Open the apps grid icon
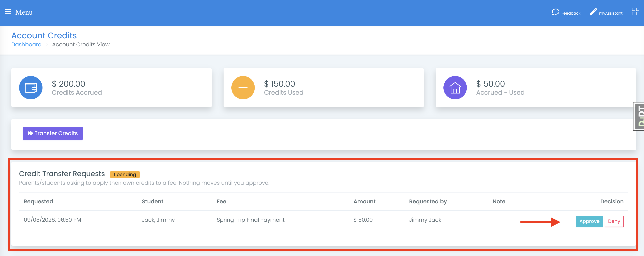 tap(635, 11)
